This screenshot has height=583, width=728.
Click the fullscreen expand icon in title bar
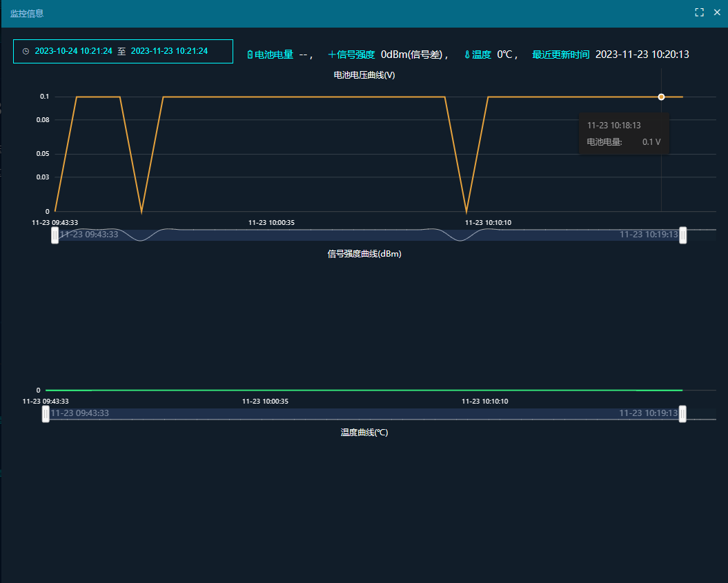coord(699,12)
